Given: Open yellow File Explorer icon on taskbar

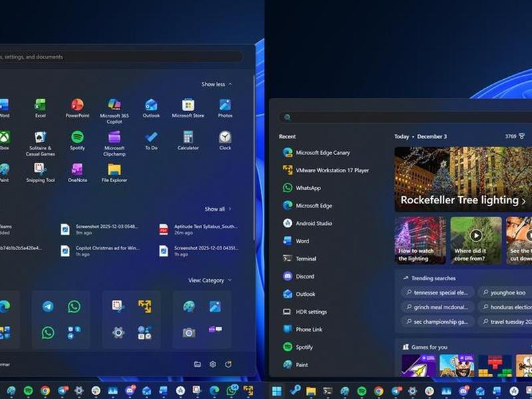Looking at the screenshot, I should tap(311, 391).
